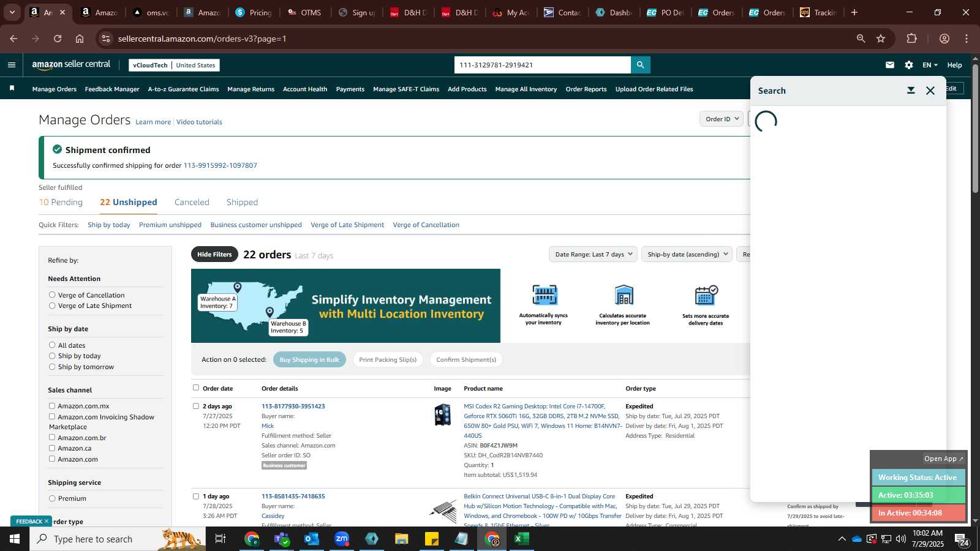
Task: Switch to the Shipped orders tab
Action: pos(242,202)
